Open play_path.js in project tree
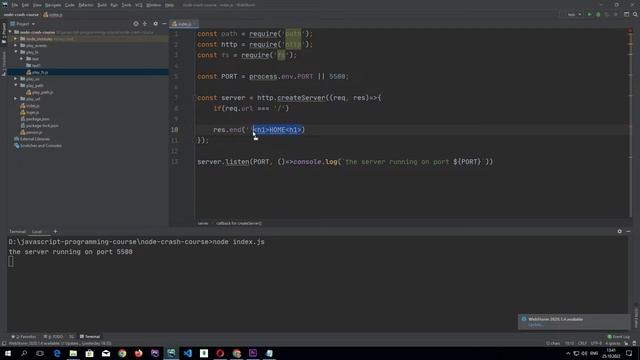This screenshot has height=360, width=640. 40,92
